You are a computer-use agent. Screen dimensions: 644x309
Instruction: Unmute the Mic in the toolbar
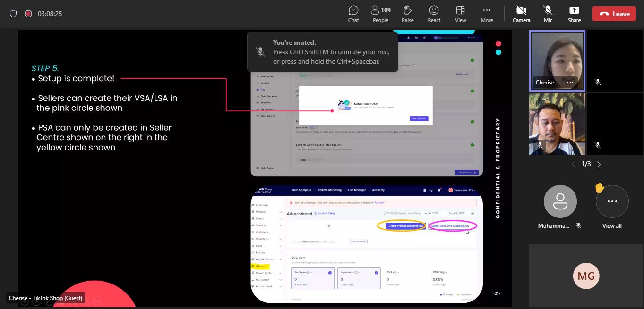point(548,14)
